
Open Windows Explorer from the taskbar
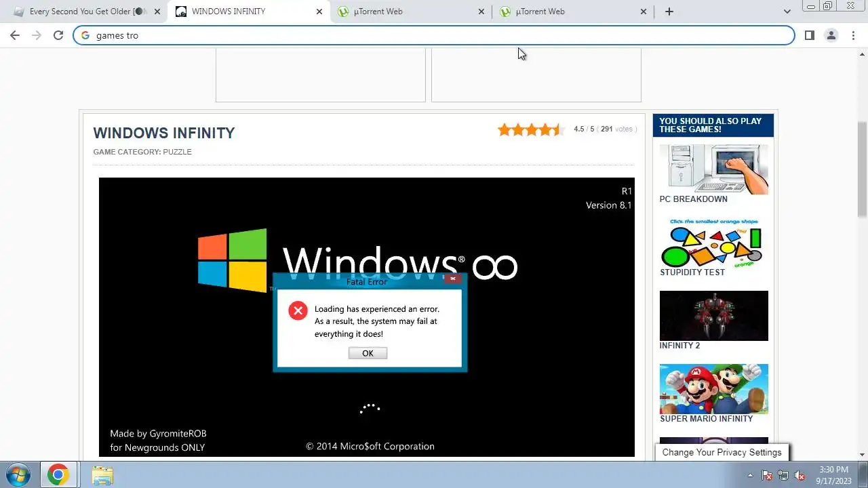[x=102, y=475]
